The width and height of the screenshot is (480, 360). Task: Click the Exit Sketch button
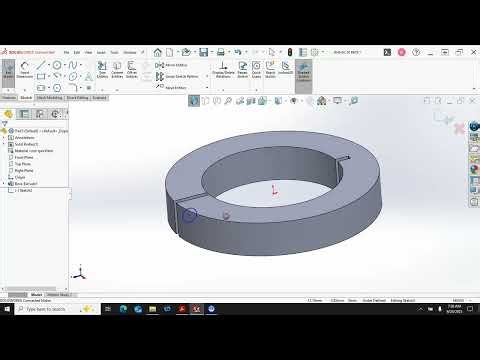pos(8,73)
